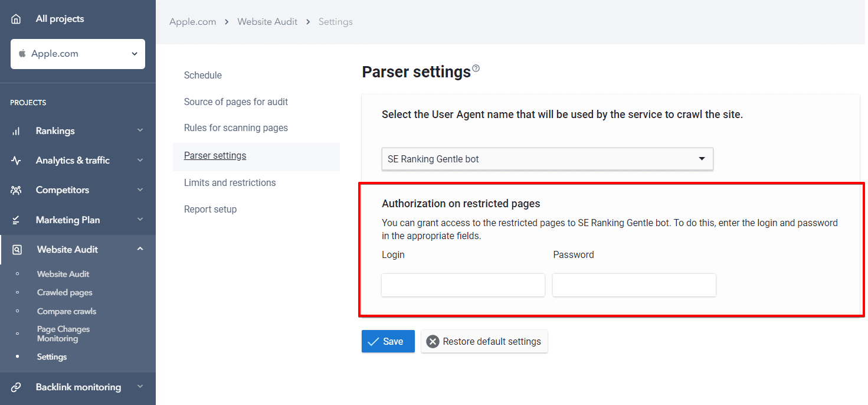Viewport: 868px width, 405px height.
Task: Open the SE Ranking Gentle bot User Agent dropdown
Action: (x=548, y=159)
